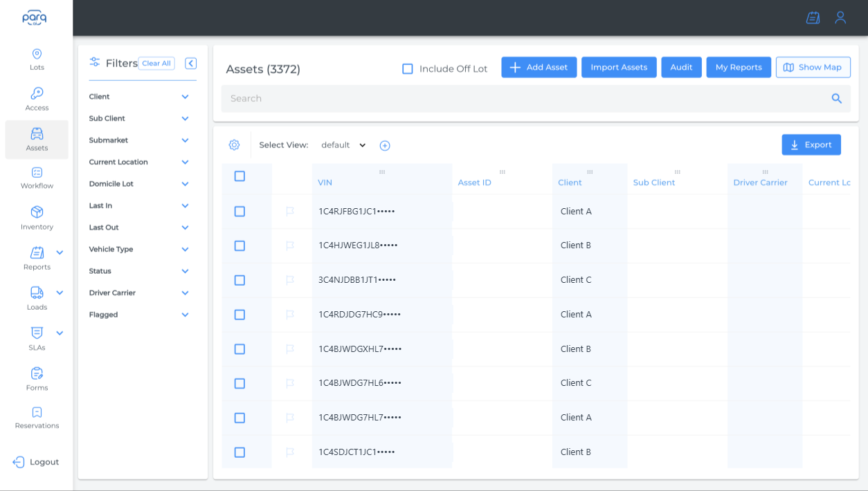Open the Reservations icon
The width and height of the screenshot is (868, 491).
tap(37, 412)
